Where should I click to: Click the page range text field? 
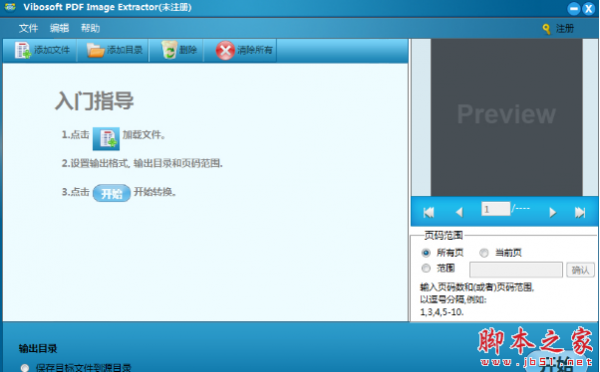(516, 269)
